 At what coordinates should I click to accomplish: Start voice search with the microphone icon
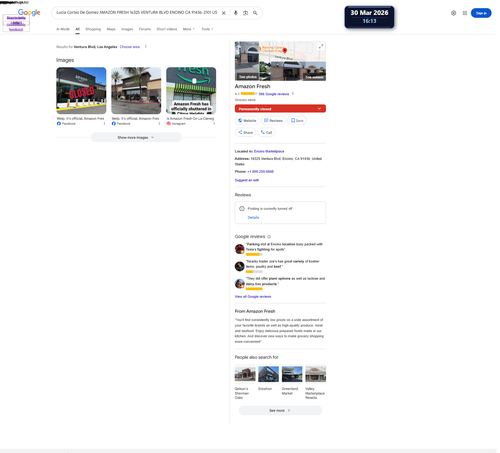[x=236, y=13]
